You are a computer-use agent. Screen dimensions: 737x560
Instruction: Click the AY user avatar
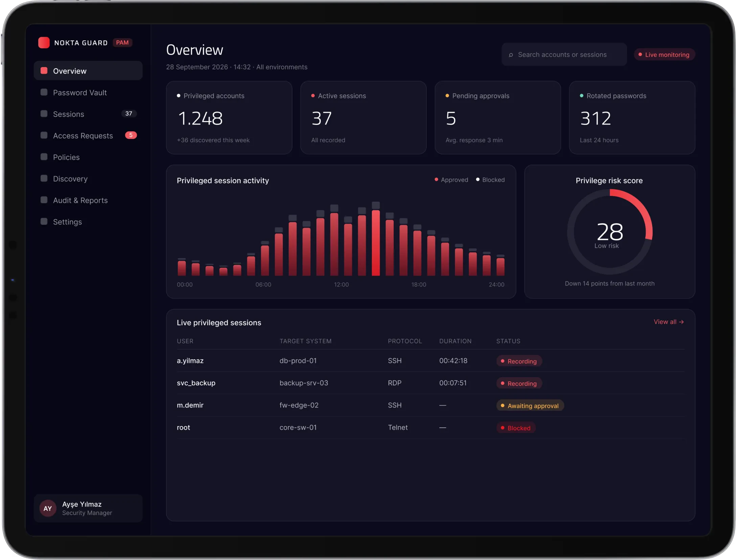48,509
